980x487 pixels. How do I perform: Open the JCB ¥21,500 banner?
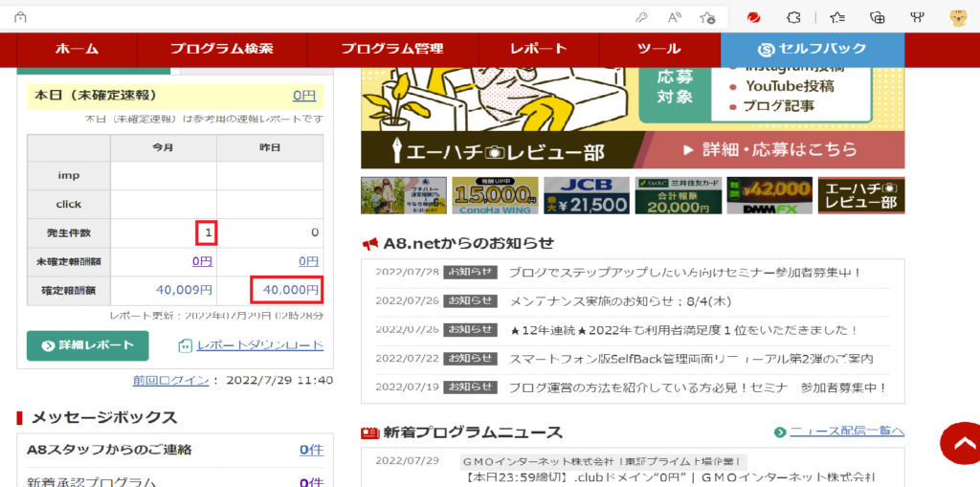pyautogui.click(x=587, y=196)
